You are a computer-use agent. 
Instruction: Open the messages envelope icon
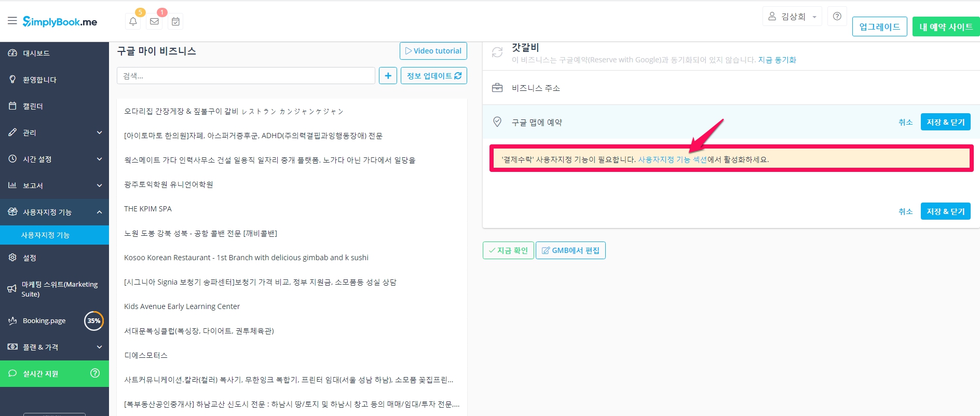(154, 21)
